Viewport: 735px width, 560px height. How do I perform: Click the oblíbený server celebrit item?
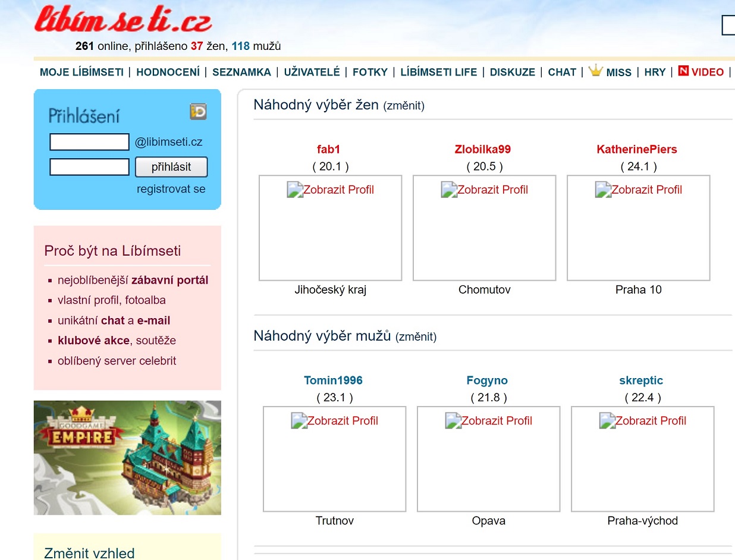tap(117, 361)
